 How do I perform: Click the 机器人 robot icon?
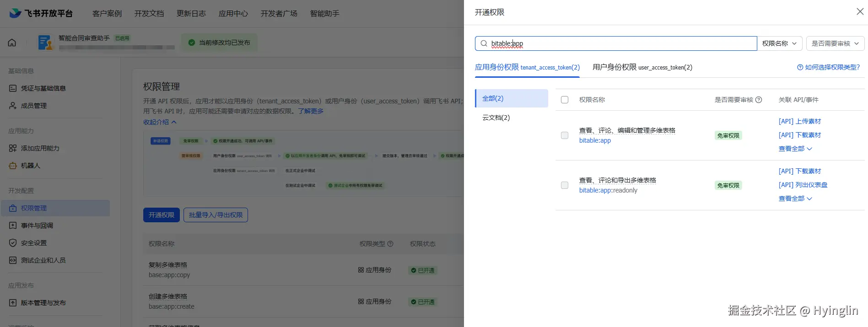coord(13,166)
